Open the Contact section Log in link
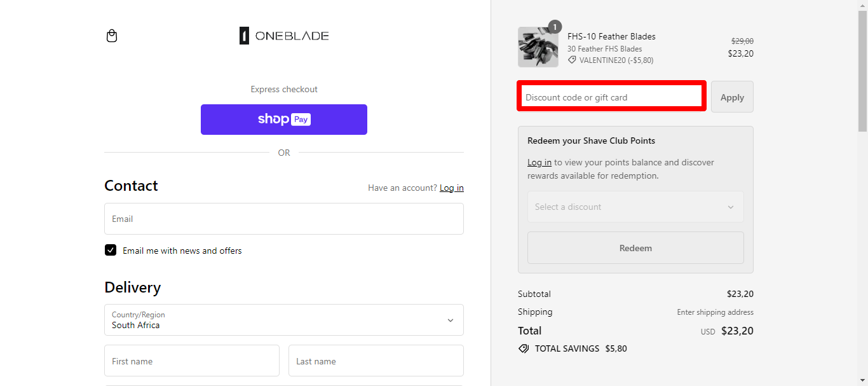 [451, 188]
